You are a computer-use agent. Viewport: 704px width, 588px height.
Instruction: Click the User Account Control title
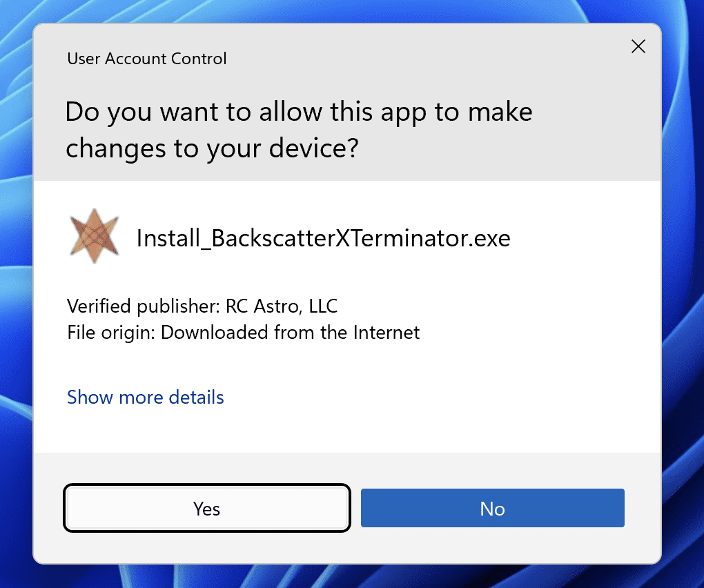click(147, 59)
